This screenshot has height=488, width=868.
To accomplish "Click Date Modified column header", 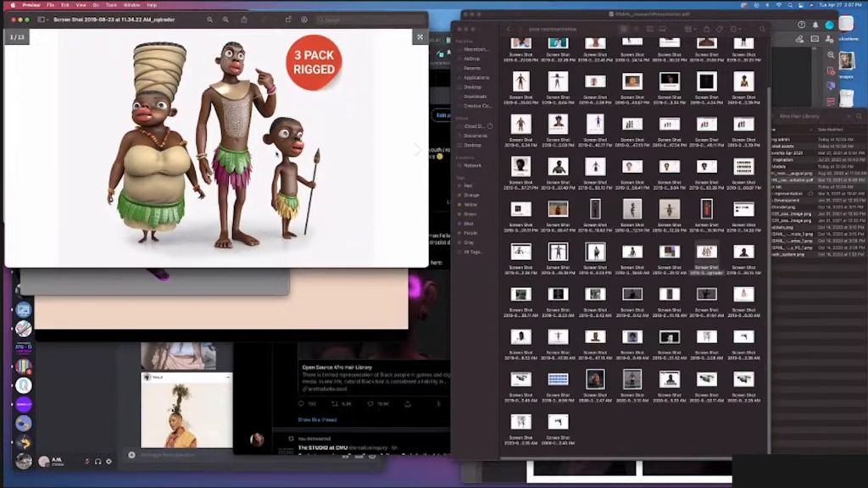I will pos(831,130).
